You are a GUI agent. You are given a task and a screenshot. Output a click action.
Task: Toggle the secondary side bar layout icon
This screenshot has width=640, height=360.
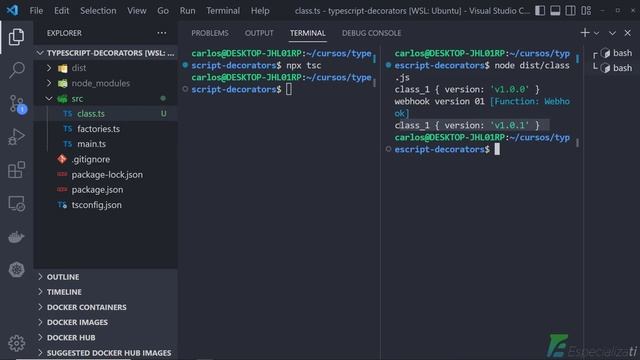pos(571,11)
